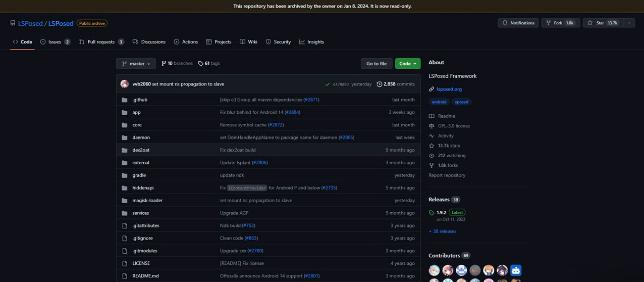Expand the green Code dropdown button
Image resolution: width=644 pixels, height=282 pixels.
[407, 64]
